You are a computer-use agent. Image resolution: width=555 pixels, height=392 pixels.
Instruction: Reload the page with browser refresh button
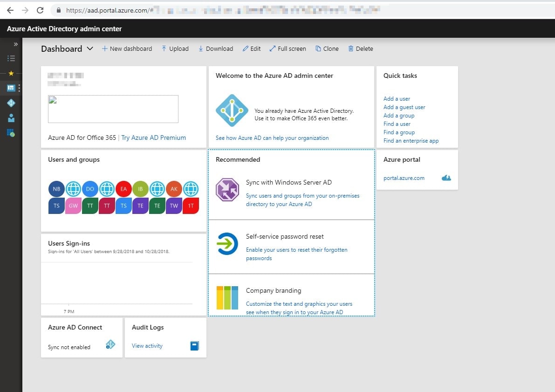[x=40, y=10]
